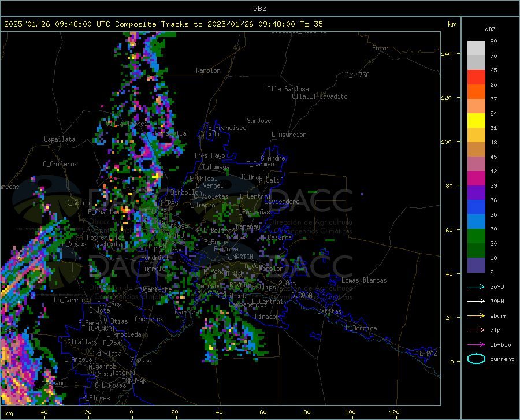Click the 80 dBZ light gray swatch
Image resolution: width=520 pixels, height=420 pixels.
(x=476, y=48)
